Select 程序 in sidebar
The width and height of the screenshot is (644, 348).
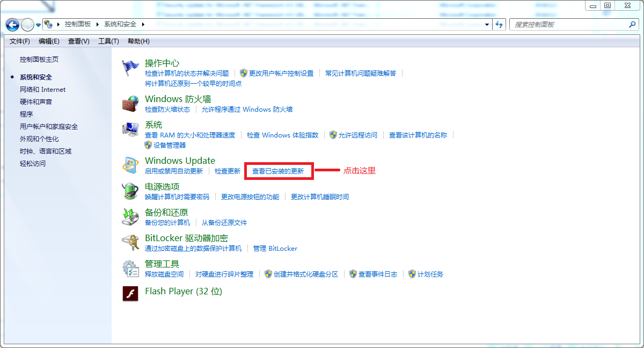tap(26, 114)
